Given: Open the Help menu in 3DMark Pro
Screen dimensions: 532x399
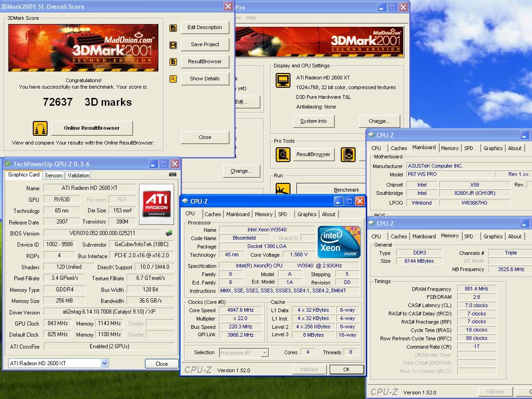Looking at the screenshot, I should pos(251,18).
